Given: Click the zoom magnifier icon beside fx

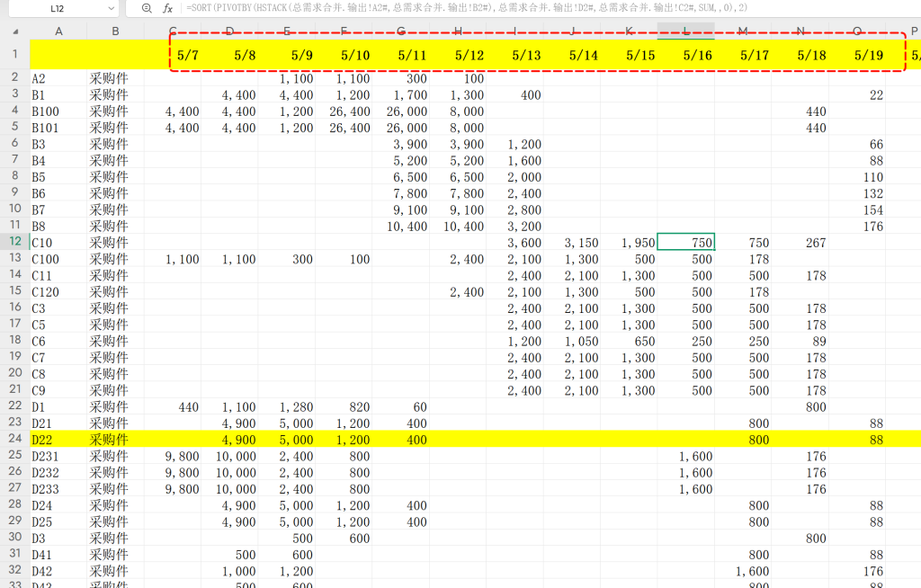Looking at the screenshot, I should click(x=147, y=8).
